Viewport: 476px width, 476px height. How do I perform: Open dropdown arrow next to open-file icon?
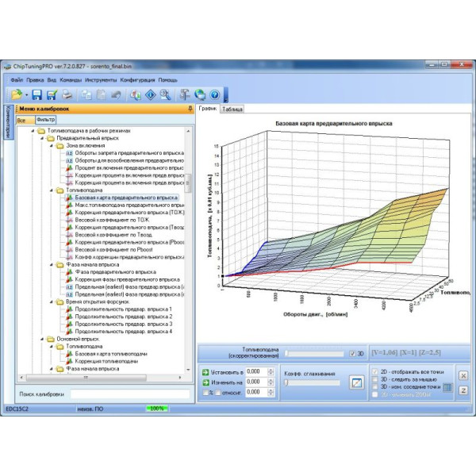click(x=25, y=94)
